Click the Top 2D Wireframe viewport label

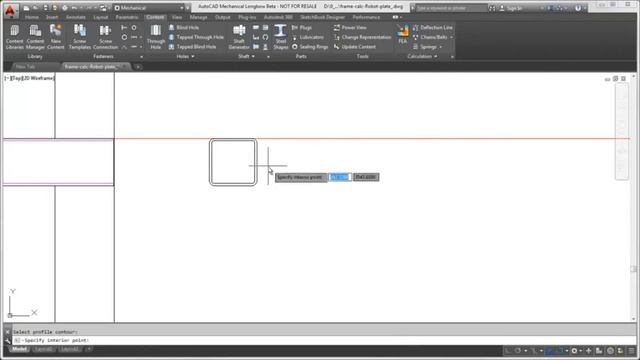[x=29, y=78]
